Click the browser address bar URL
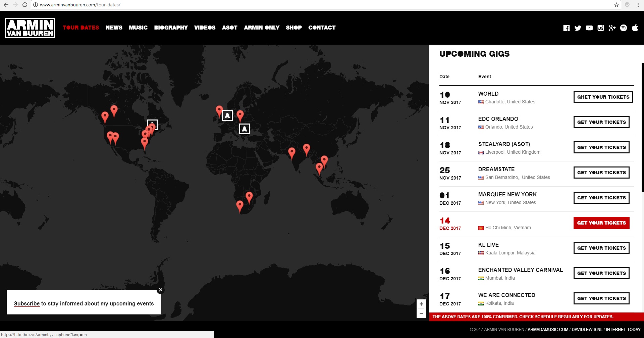644x338 pixels. [80, 5]
